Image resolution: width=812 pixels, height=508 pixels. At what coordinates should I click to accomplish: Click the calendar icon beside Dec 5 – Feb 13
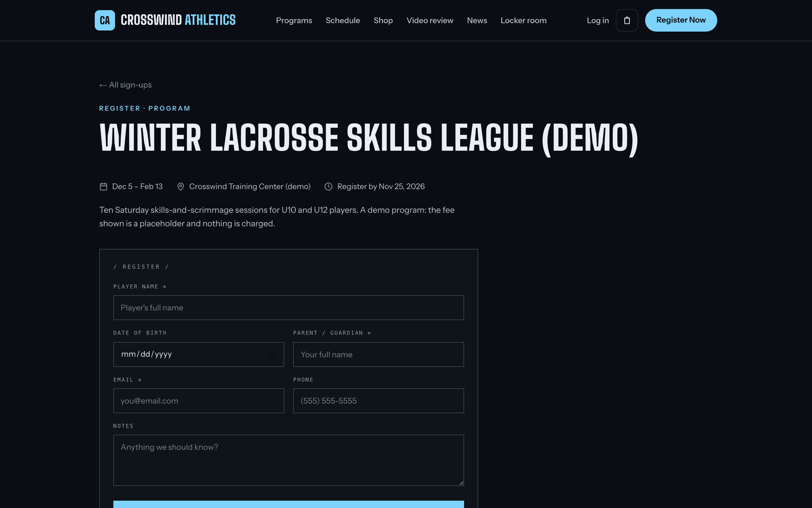coord(103,187)
